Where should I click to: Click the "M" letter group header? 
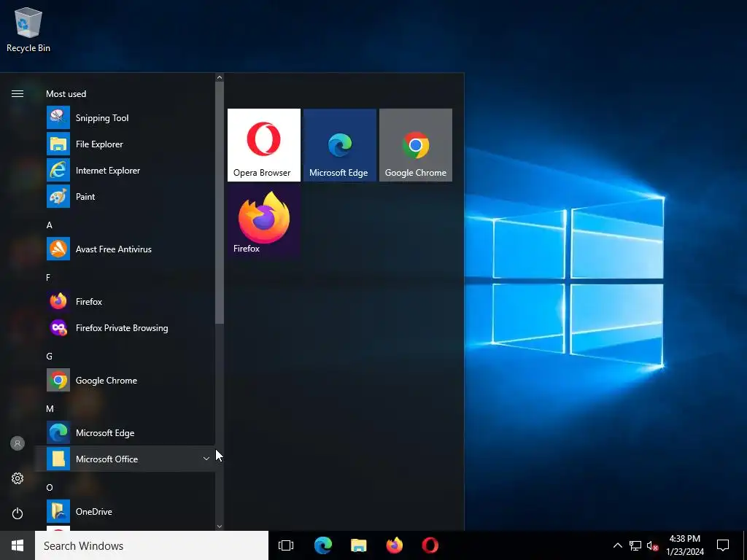pos(50,408)
